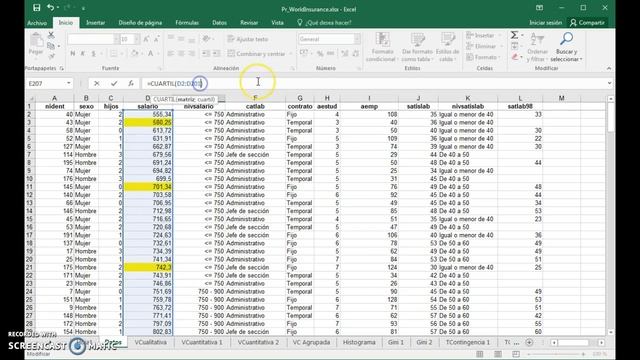640x360 pixels.
Task: Click the Insert function fx icon
Action: coord(131,83)
